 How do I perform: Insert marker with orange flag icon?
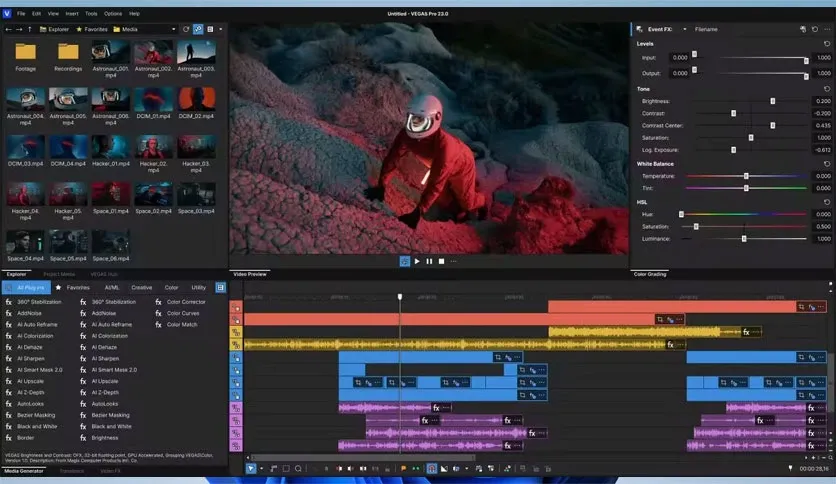point(404,469)
